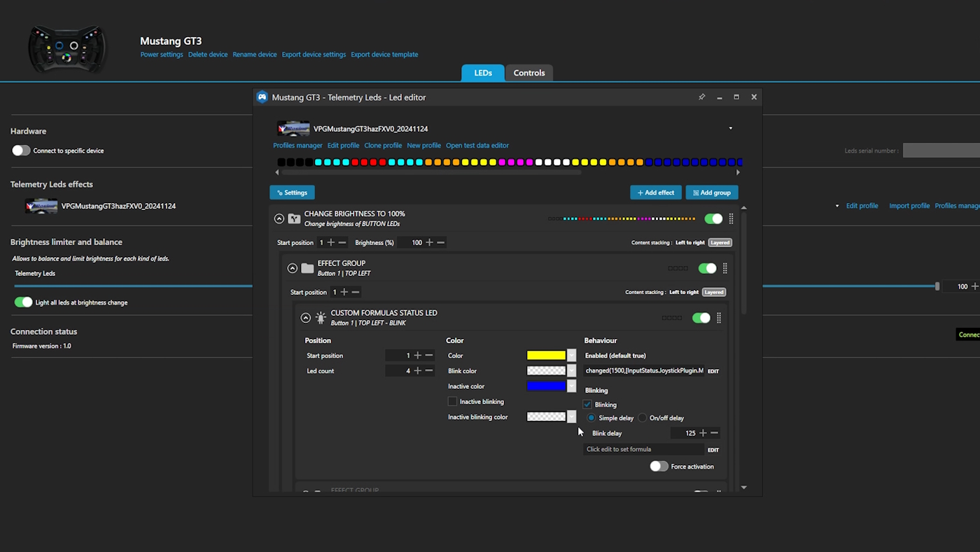This screenshot has width=980, height=552.
Task: Open the Settings button in Led editor
Action: click(x=292, y=193)
